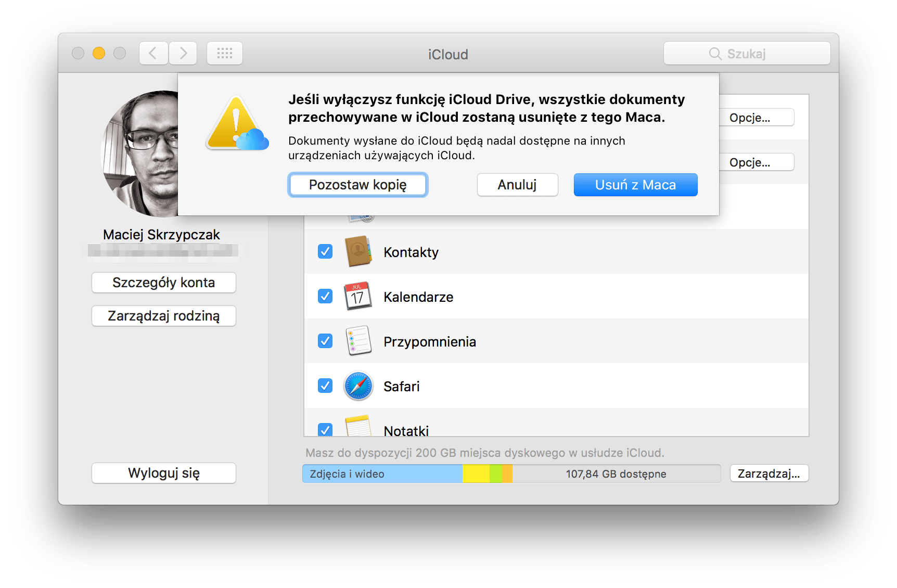897x588 pixels.
Task: Confirm with Usuń z Maca
Action: click(635, 185)
